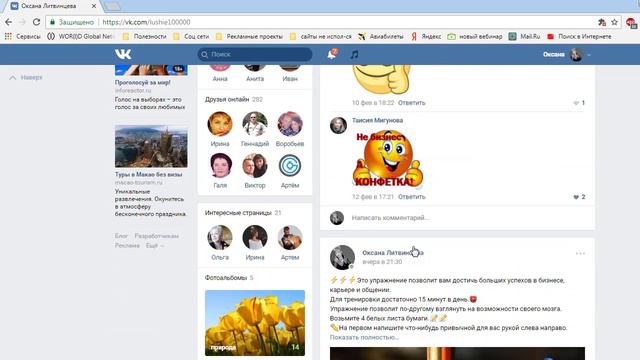Open сайты не испол-ся bookmarks folder
640x360 pixels.
[x=321, y=36]
